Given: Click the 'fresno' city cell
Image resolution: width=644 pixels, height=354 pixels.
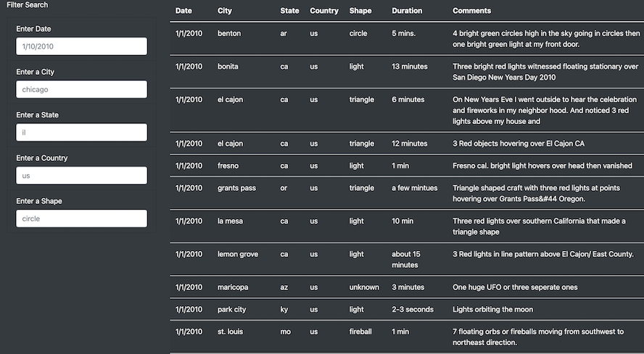Looking at the screenshot, I should coord(228,166).
